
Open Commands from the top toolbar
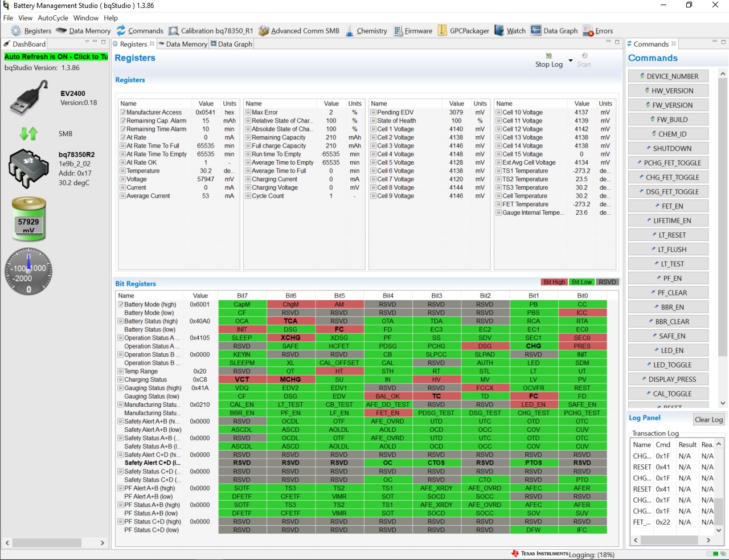pyautogui.click(x=140, y=31)
